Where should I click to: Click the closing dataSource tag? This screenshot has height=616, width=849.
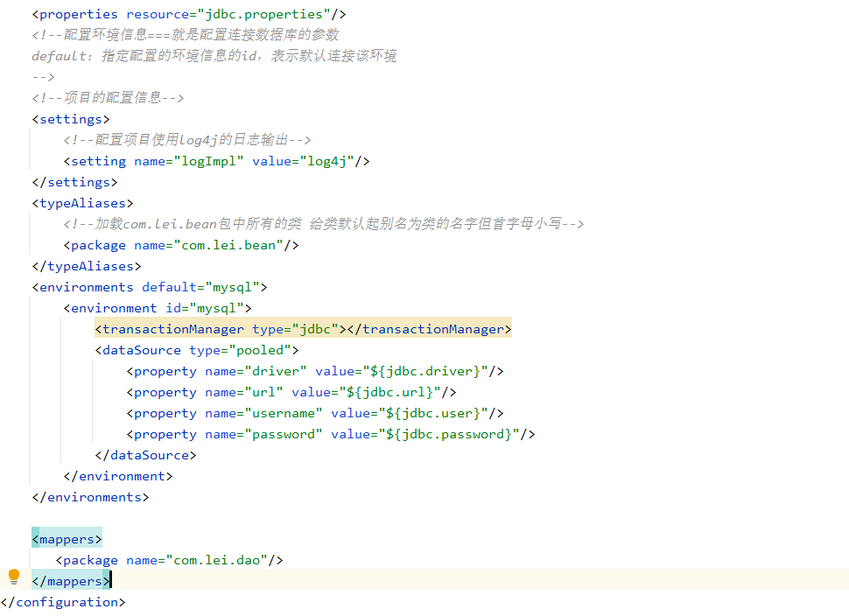pyautogui.click(x=145, y=455)
